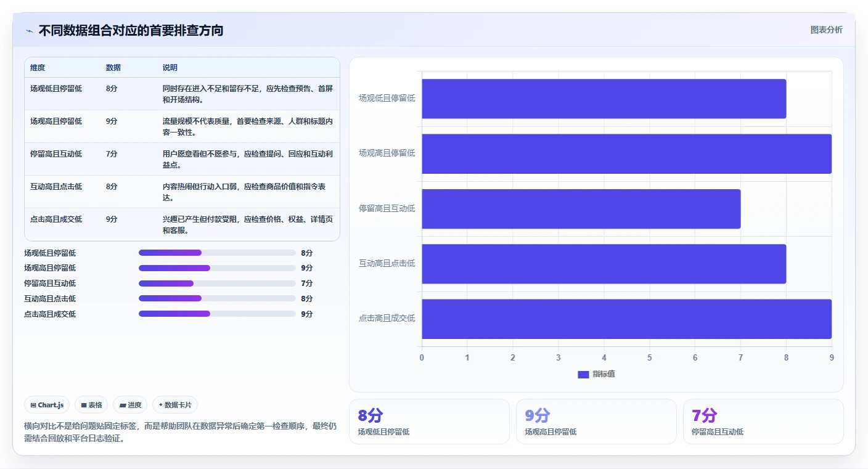The width and height of the screenshot is (868, 469).
Task: Toggle the 指标值 legend color box
Action: point(583,374)
